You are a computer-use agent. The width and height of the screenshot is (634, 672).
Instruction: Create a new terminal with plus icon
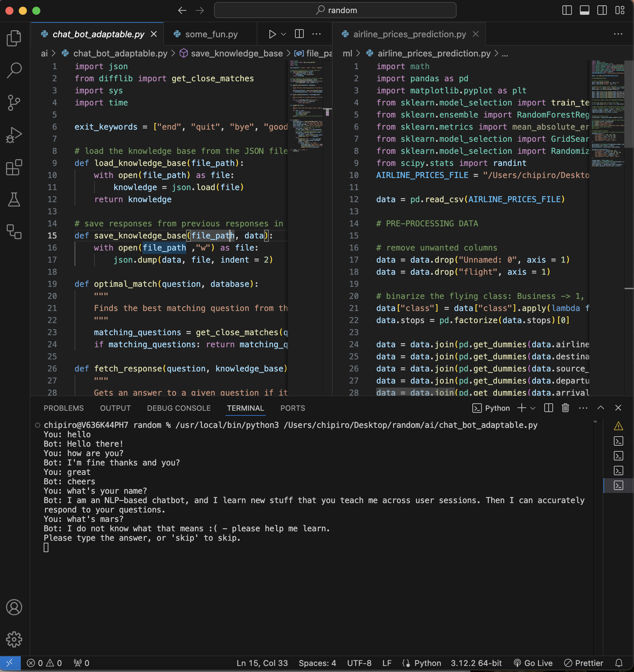pyautogui.click(x=521, y=408)
